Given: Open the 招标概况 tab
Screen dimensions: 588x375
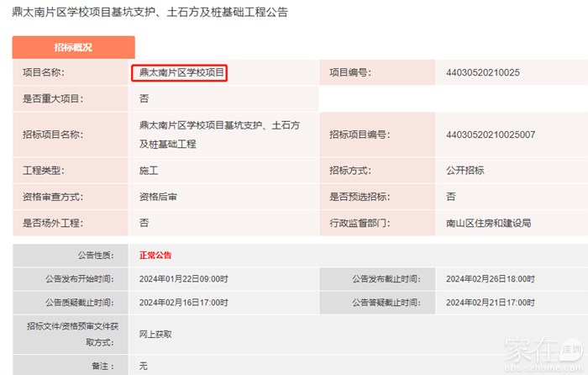Looking at the screenshot, I should pos(74,48).
